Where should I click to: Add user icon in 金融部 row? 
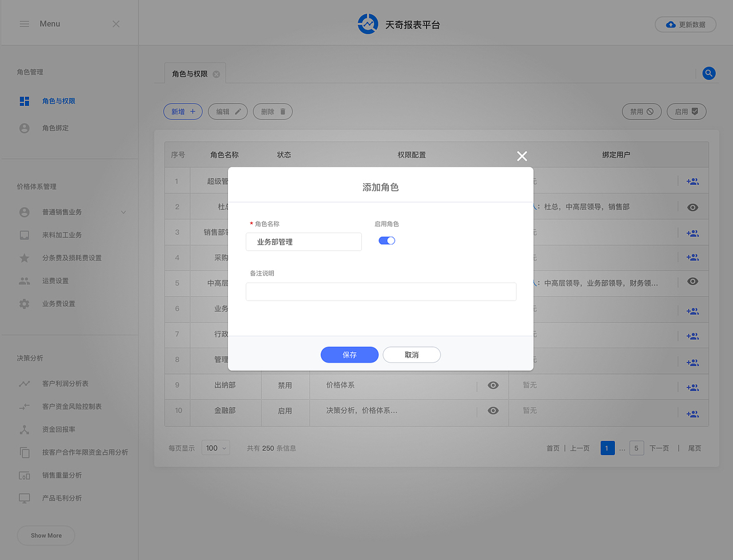(693, 414)
